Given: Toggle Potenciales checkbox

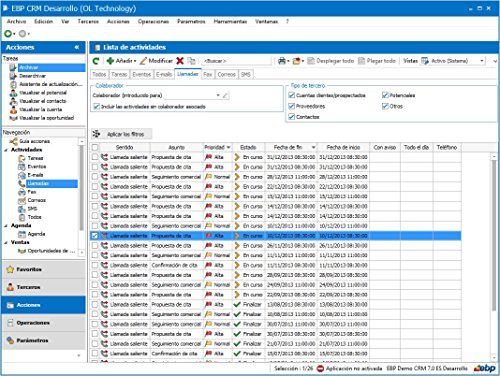Looking at the screenshot, I should pyautogui.click(x=385, y=95).
